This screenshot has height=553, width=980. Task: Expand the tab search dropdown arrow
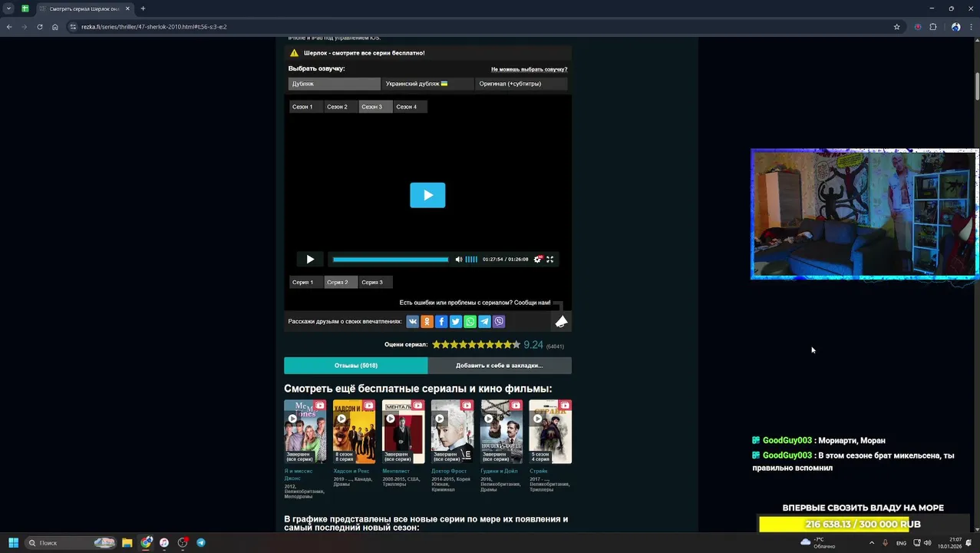pyautogui.click(x=8, y=8)
